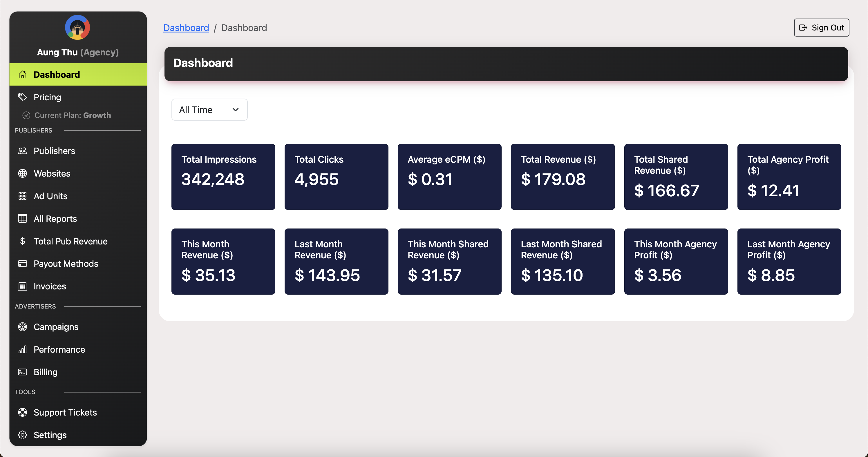
Task: Click the Campaigns target icon
Action: click(22, 327)
